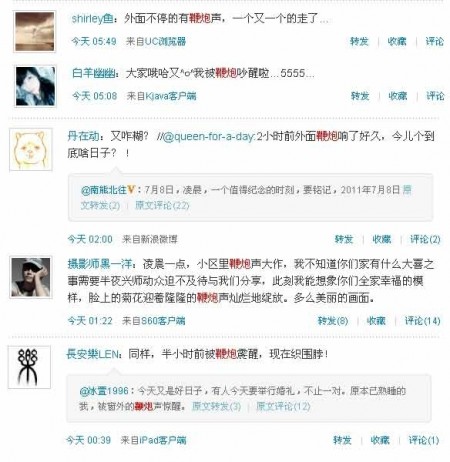Image resolution: width=450 pixels, height=462 pixels.
Task: Open shirley鱼's profile avatar
Action: click(35, 31)
